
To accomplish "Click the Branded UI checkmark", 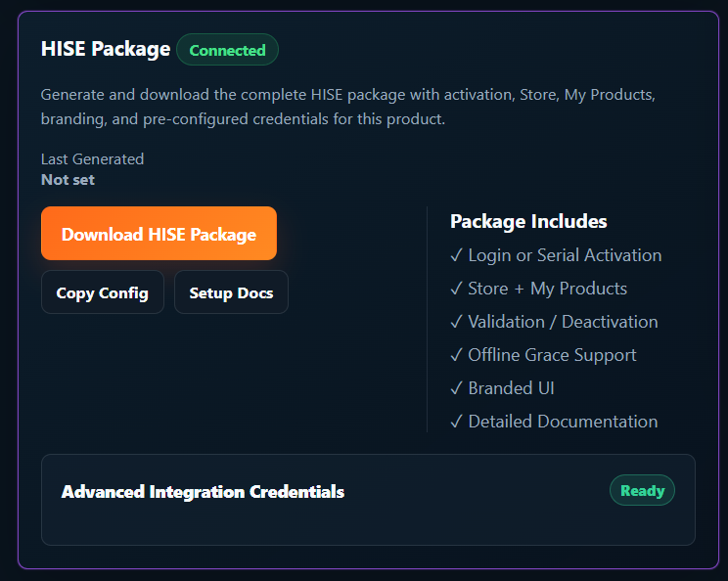I will (456, 388).
